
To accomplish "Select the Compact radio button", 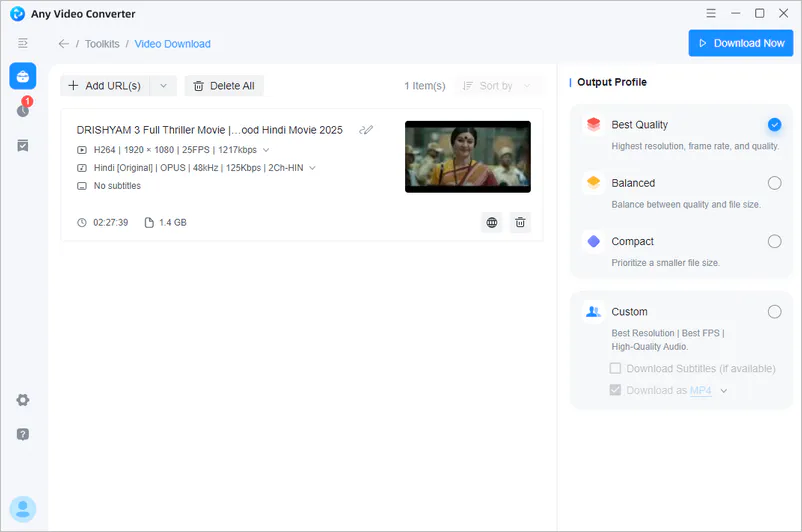I will (774, 241).
